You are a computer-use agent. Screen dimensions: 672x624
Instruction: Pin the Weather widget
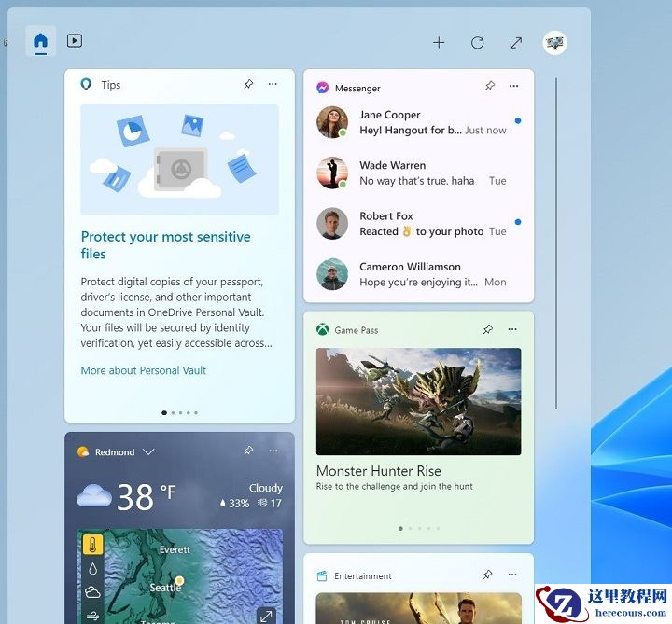[x=248, y=451]
